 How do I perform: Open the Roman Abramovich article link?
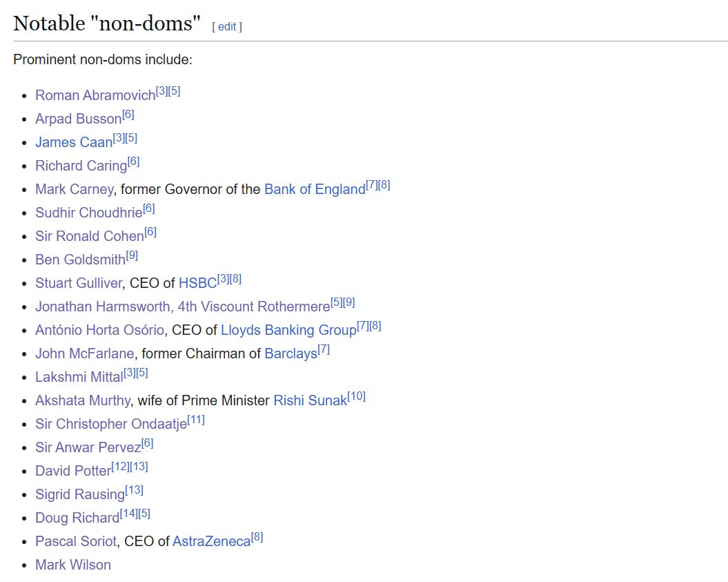click(x=95, y=95)
